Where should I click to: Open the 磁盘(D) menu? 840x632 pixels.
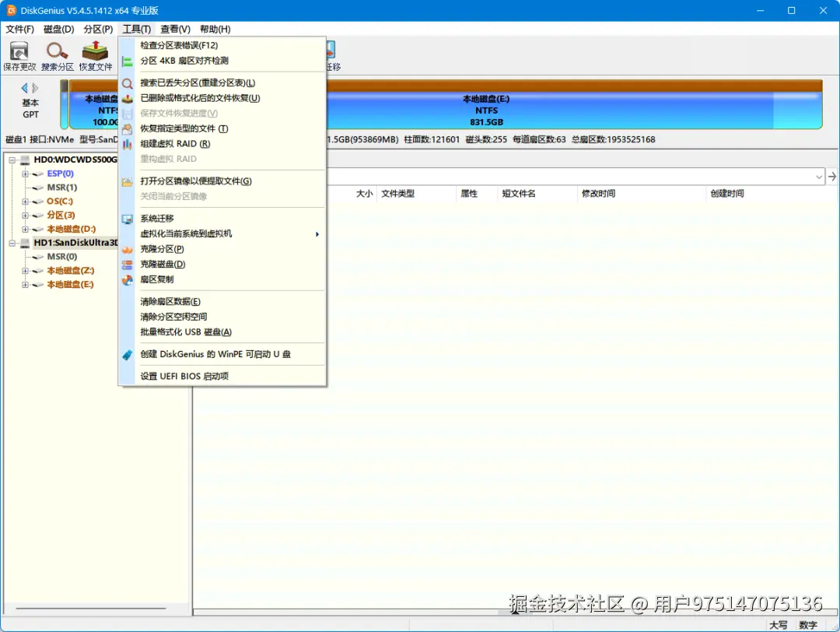pos(59,29)
